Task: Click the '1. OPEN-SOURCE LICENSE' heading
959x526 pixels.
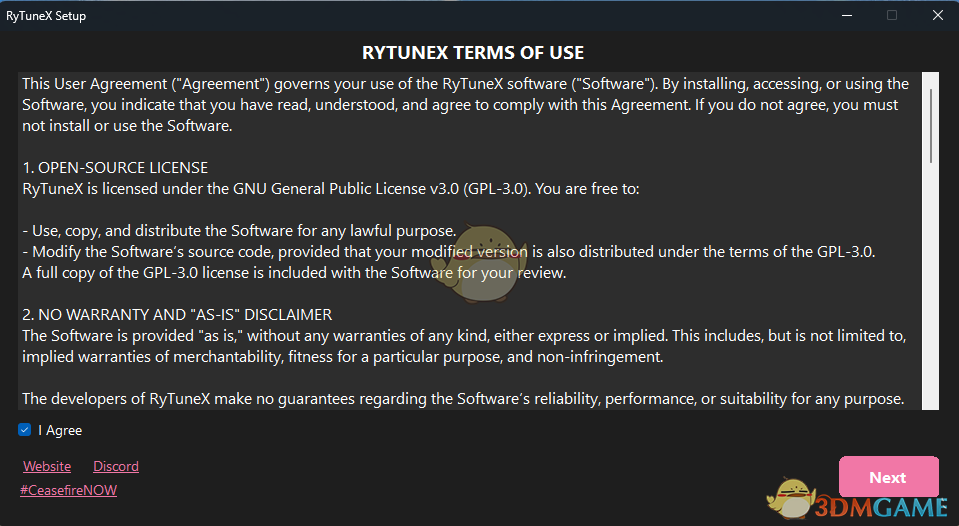Action: point(115,168)
